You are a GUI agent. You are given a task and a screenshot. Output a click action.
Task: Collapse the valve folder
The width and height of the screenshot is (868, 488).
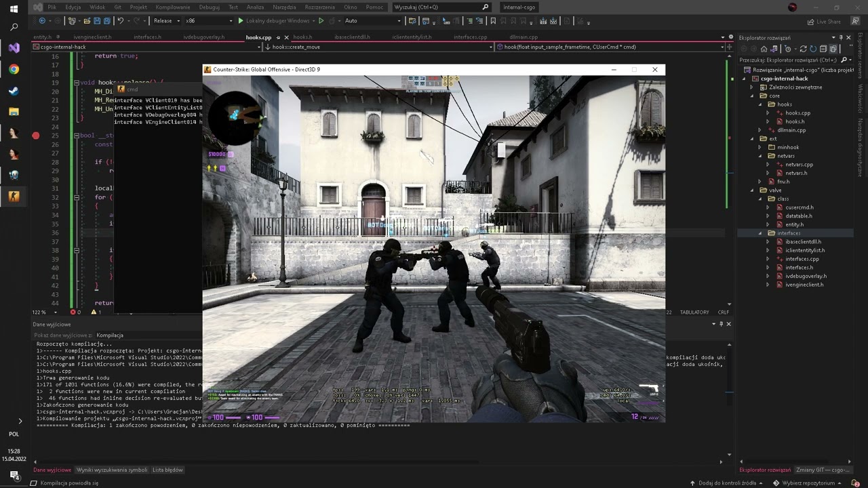[753, 190]
